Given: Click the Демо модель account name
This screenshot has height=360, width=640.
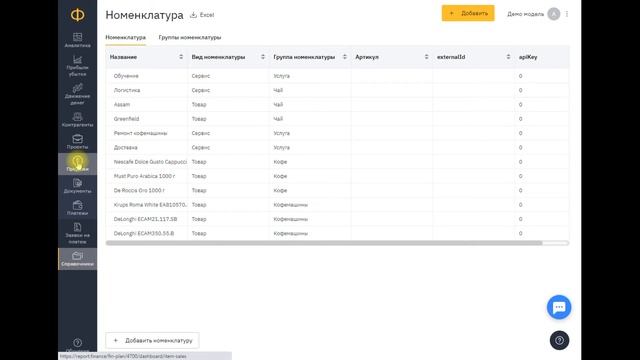Looking at the screenshot, I should pyautogui.click(x=525, y=14).
